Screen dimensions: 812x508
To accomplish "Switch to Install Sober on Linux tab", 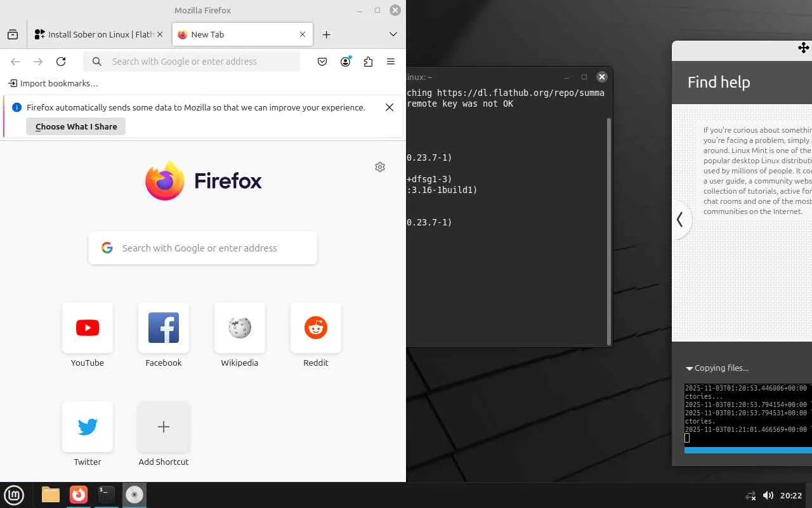I will point(100,34).
